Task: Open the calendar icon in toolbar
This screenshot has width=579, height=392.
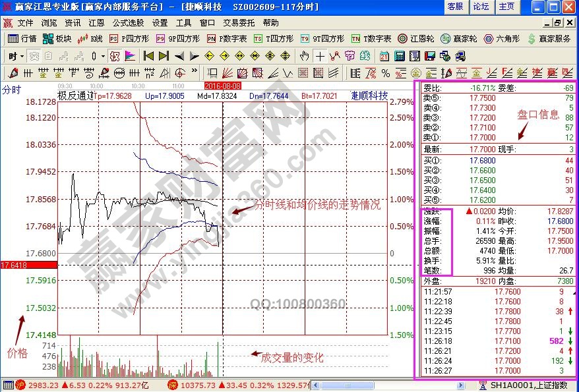Action: click(384, 56)
